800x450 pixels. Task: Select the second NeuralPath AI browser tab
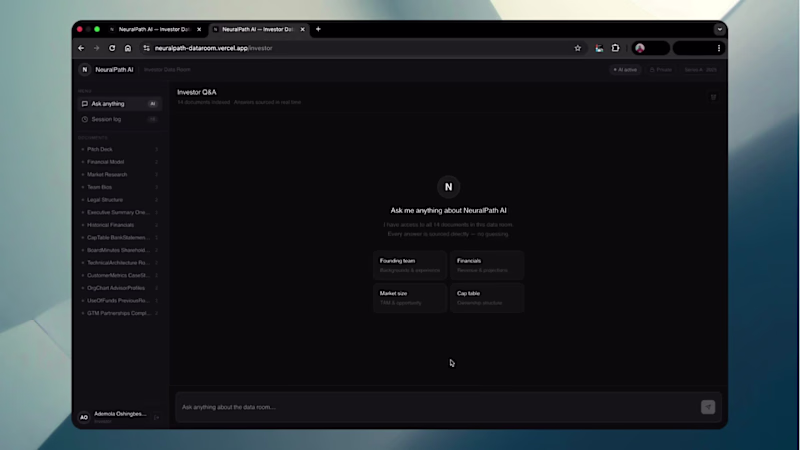258,30
